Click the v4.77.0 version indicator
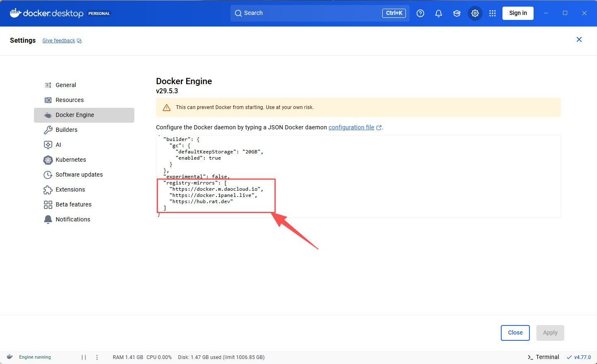 [x=579, y=357]
